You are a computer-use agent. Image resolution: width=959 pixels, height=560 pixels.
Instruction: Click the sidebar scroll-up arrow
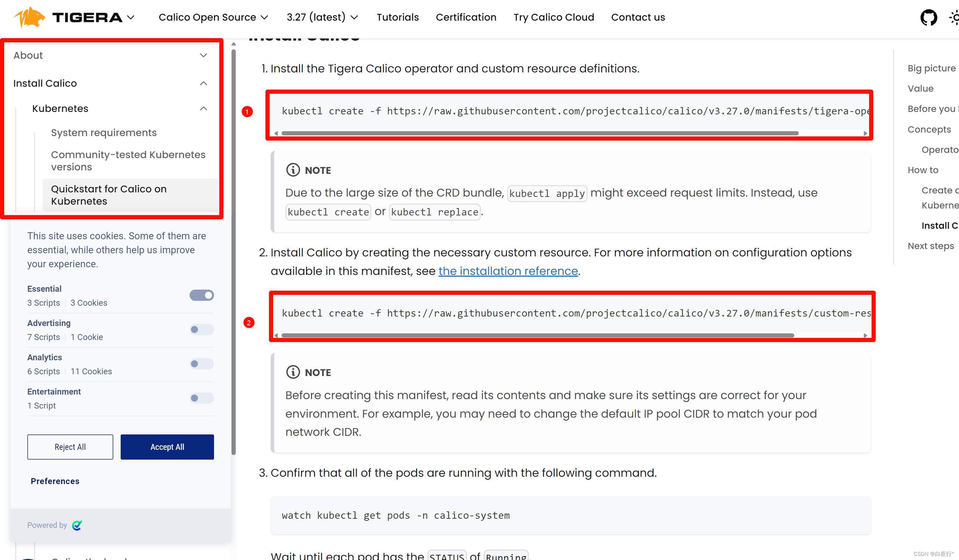click(234, 44)
